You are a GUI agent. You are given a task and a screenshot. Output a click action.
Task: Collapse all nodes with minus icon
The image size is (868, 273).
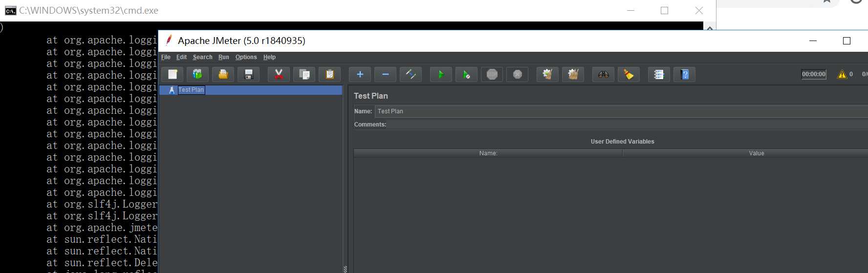pos(386,74)
